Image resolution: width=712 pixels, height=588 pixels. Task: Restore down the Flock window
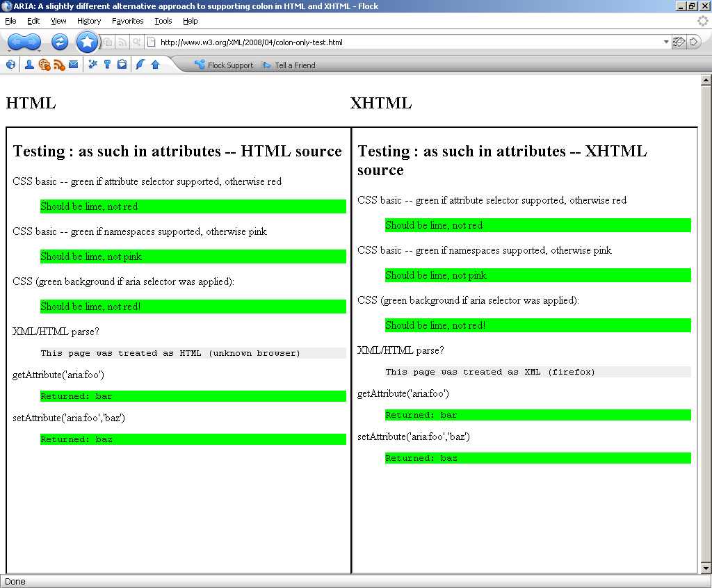[x=692, y=6]
